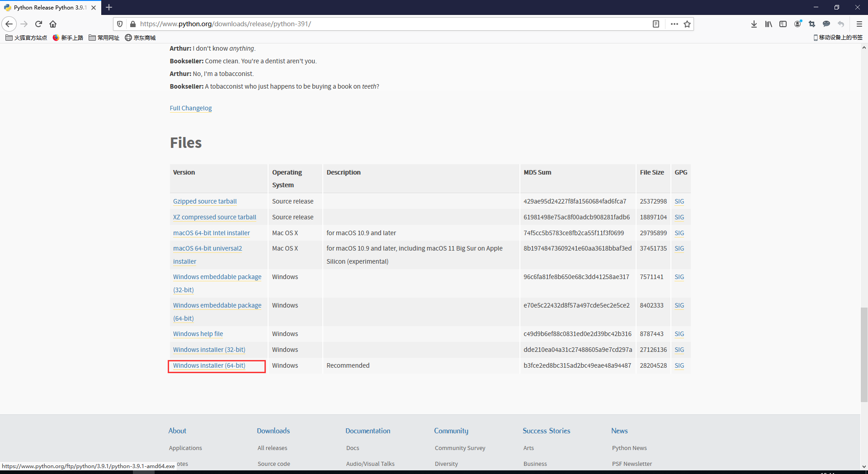Viewport: 868px width, 474px height.
Task: Open the chat bubble toolbar icon
Action: click(826, 24)
